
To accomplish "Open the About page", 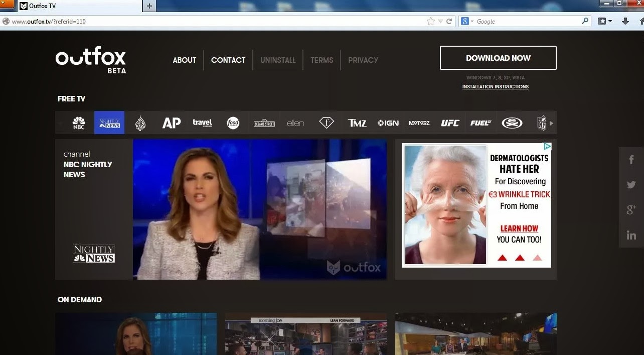I will pyautogui.click(x=185, y=60).
